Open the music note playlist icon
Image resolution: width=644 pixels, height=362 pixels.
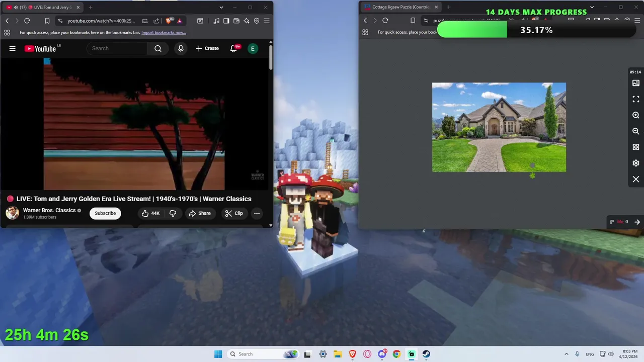click(216, 21)
